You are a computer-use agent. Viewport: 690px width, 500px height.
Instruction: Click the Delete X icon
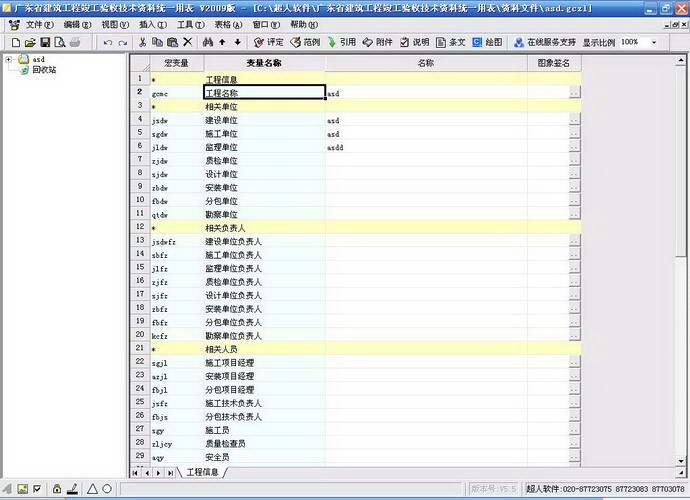187,42
